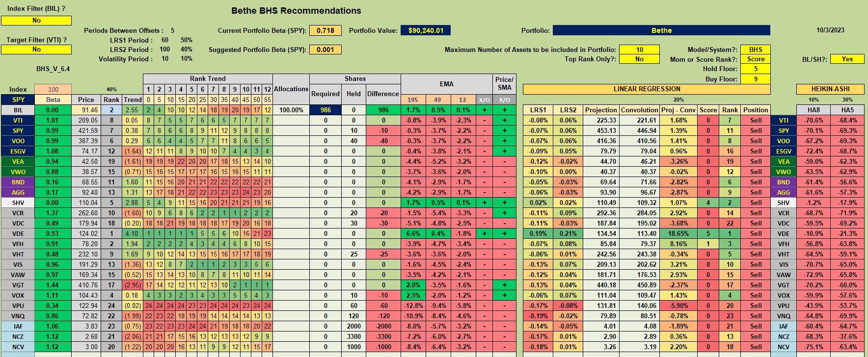This screenshot has width=868, height=357.
Task: Click the Current Portfolio Beta 0.718 cell
Action: [x=325, y=30]
